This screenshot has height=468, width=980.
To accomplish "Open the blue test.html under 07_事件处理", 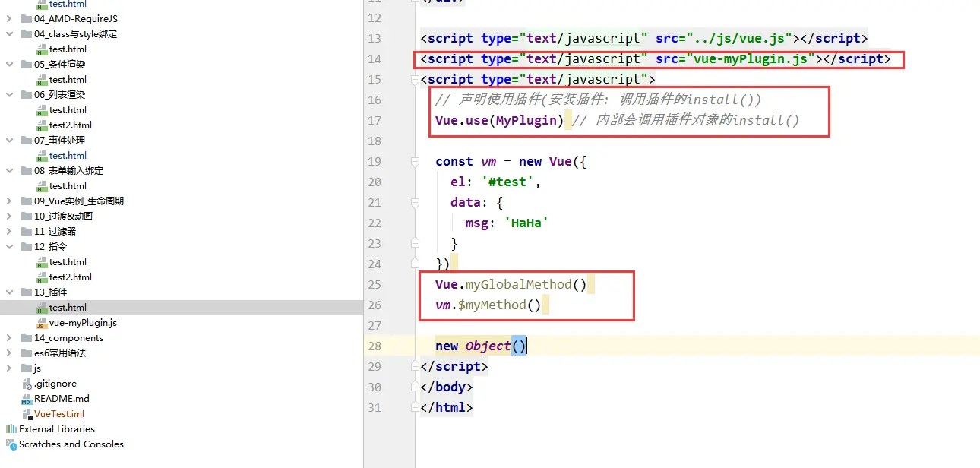I will click(68, 156).
